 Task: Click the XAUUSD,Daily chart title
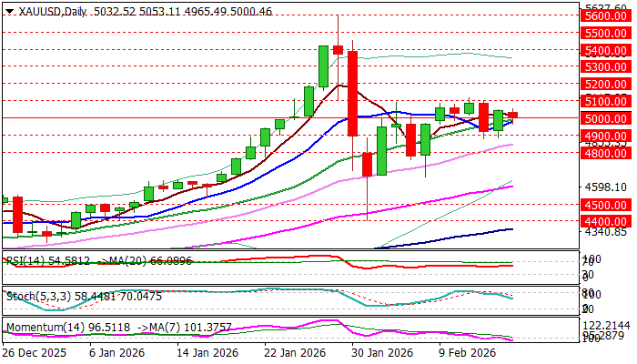pos(43,9)
